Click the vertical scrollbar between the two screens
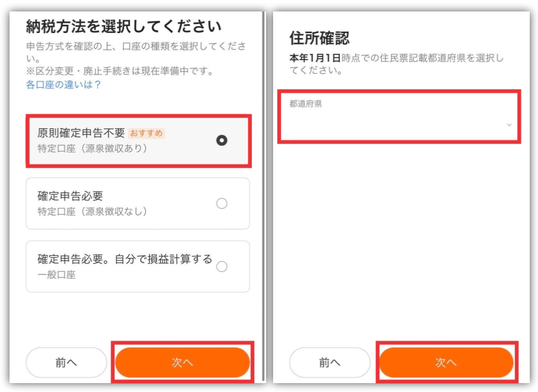The height and width of the screenshot is (392, 538). (264, 196)
